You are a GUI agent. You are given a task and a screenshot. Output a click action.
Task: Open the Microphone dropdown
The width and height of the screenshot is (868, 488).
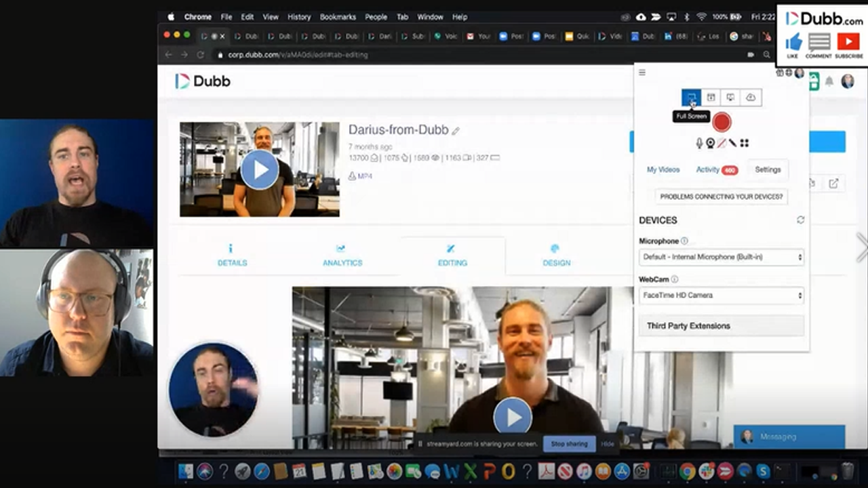(x=722, y=258)
